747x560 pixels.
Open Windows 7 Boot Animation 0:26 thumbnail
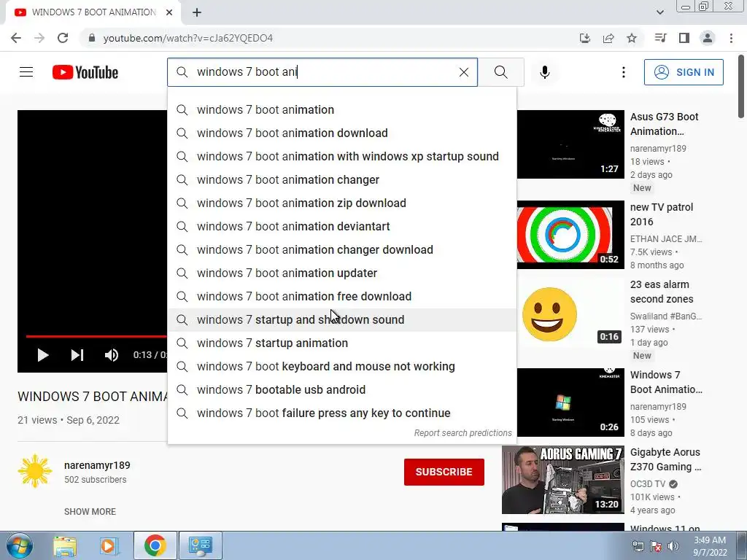click(x=570, y=402)
